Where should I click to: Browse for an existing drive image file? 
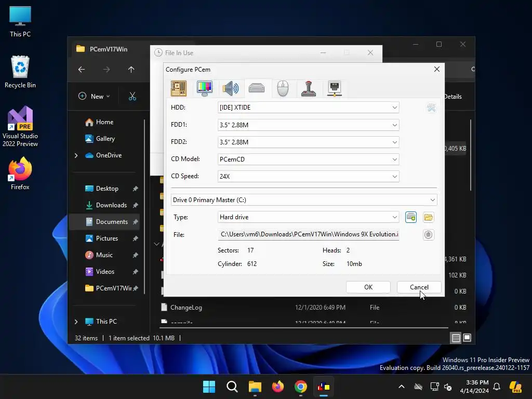(x=429, y=217)
